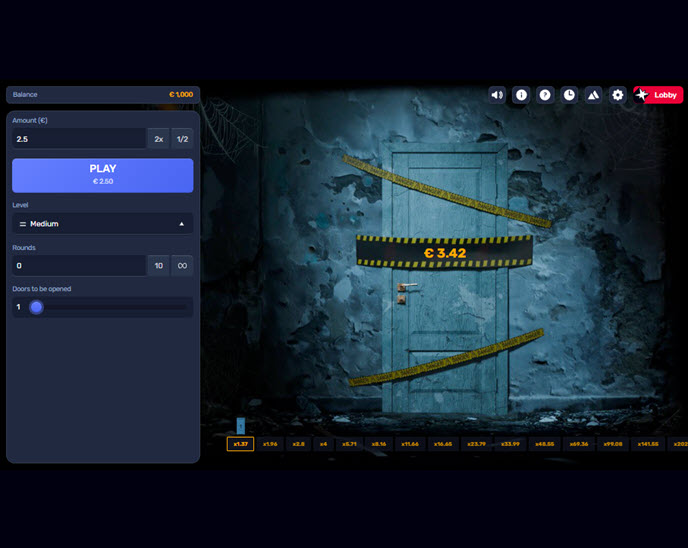Open the help question mark icon
The image size is (688, 548).
coord(545,95)
